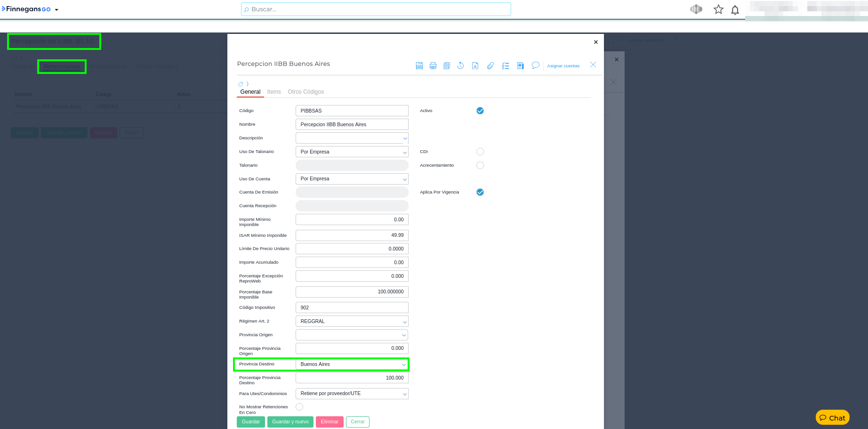Toggle the Acrecentamiento checkbox

pyautogui.click(x=480, y=165)
